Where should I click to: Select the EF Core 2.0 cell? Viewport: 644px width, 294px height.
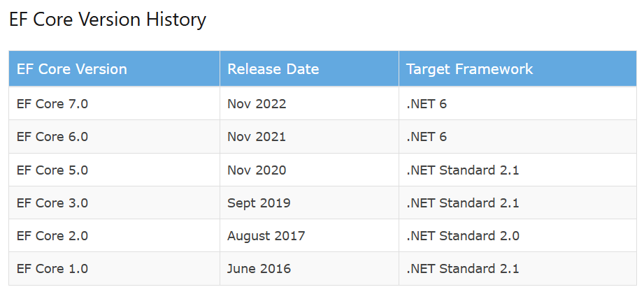52,236
